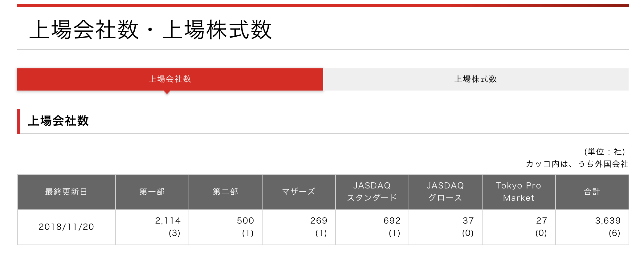This screenshot has height=255, width=644.
Task: Click the 最終更新日 column header
Action: tap(67, 192)
